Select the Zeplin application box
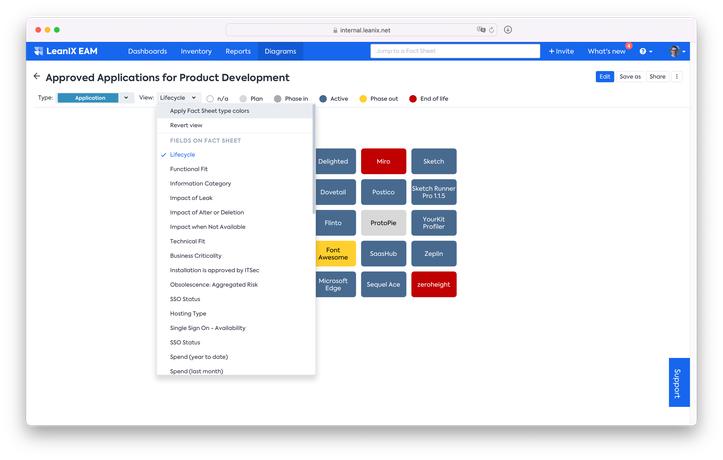 [x=434, y=254]
